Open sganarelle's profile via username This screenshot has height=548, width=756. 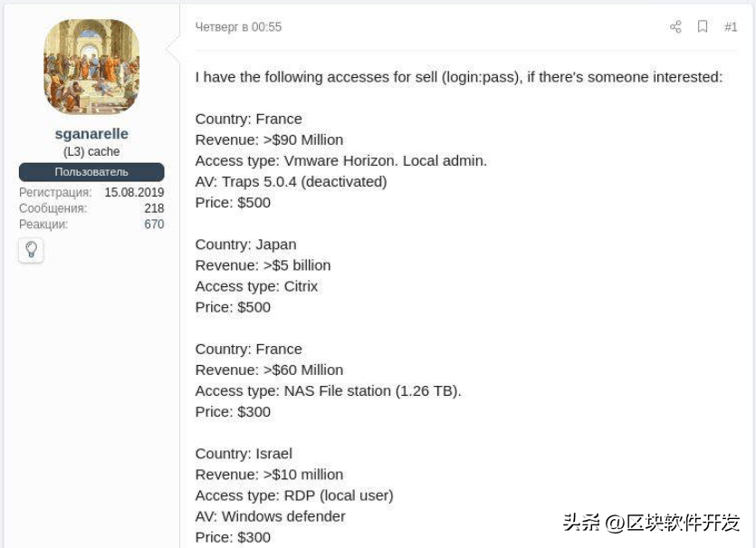point(91,133)
